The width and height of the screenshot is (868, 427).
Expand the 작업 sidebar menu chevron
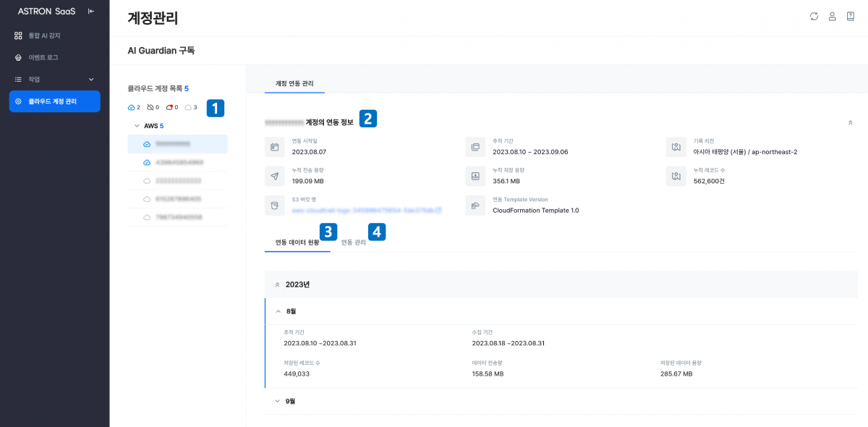coord(91,79)
